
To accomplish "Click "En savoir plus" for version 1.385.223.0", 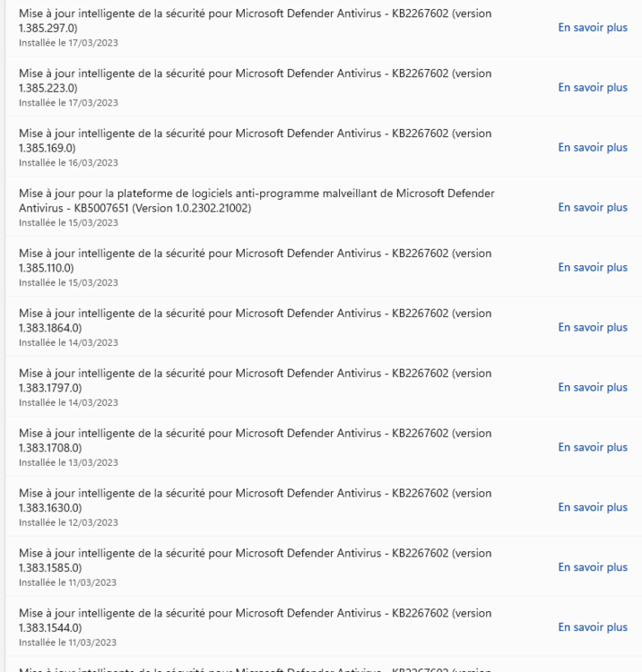I will 593,88.
